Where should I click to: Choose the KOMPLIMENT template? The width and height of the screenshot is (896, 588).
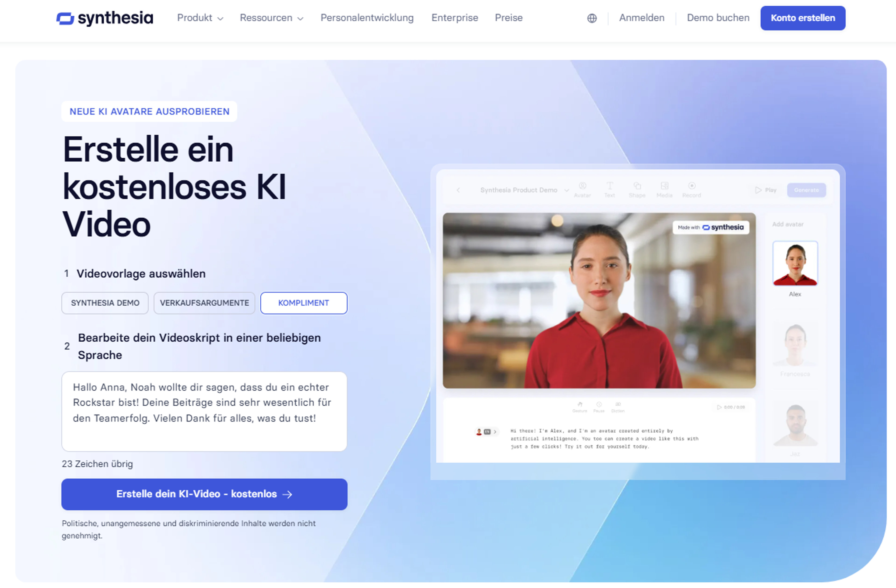(304, 303)
